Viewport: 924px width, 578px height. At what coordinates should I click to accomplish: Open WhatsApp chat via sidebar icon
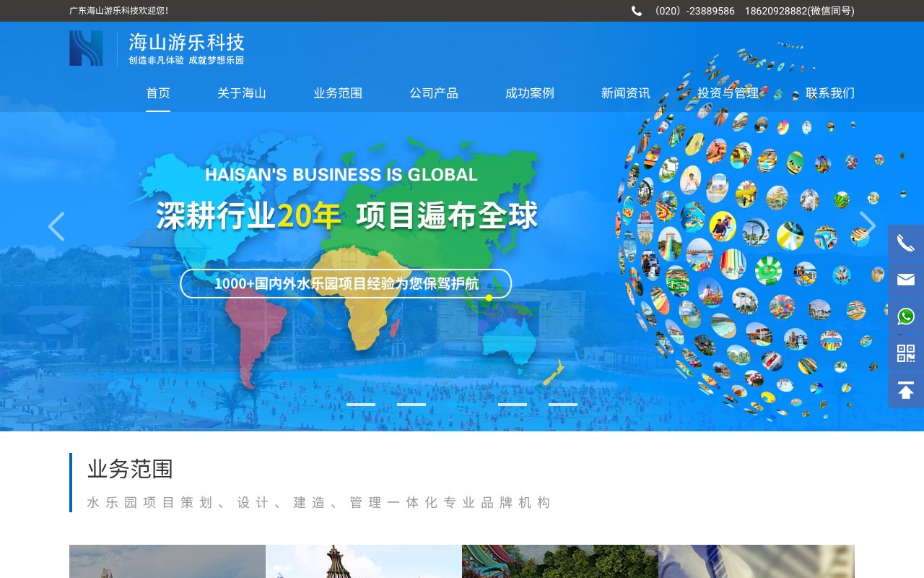click(905, 316)
